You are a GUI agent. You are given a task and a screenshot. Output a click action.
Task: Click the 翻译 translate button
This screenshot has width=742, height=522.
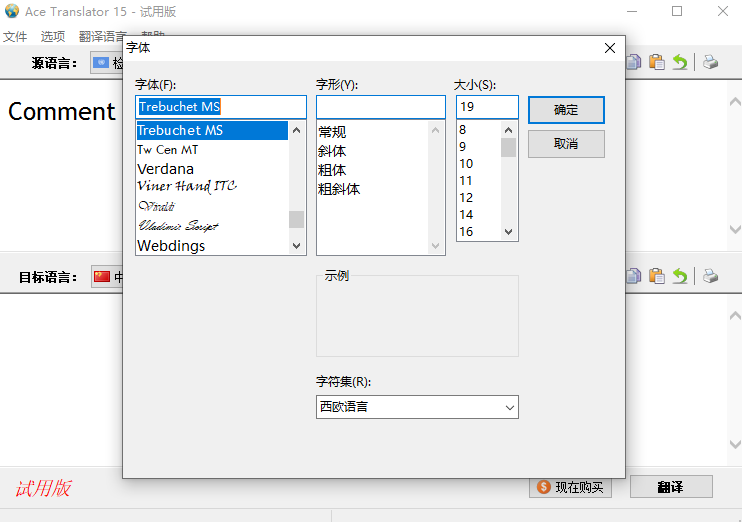point(671,487)
